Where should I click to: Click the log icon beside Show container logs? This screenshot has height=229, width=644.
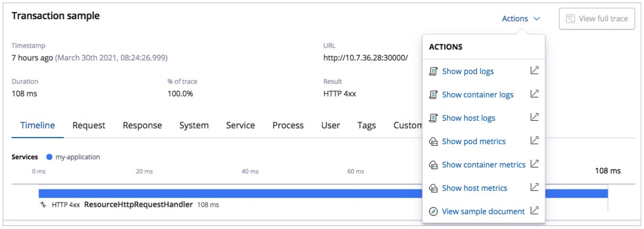pyautogui.click(x=433, y=95)
